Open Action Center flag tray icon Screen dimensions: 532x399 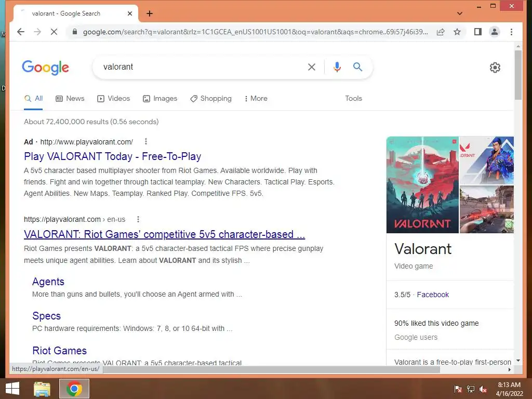458,389
